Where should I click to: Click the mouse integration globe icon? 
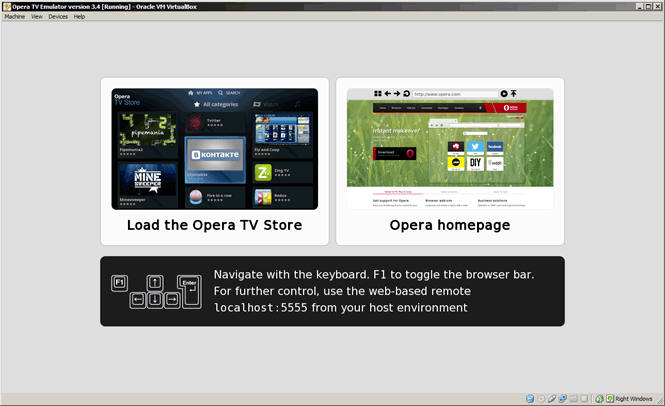599,399
